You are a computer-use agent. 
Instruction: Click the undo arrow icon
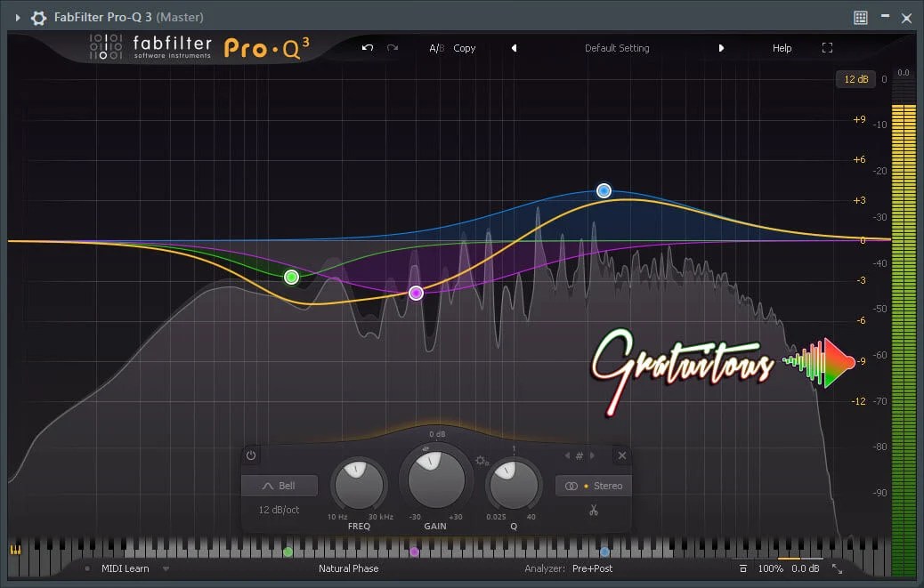(x=367, y=49)
